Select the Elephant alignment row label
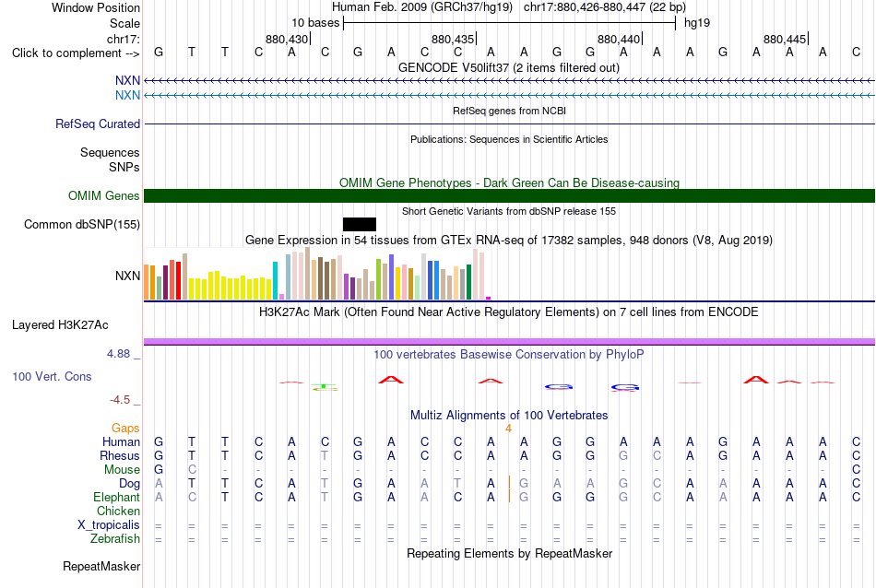The height and width of the screenshot is (588, 876). point(117,497)
